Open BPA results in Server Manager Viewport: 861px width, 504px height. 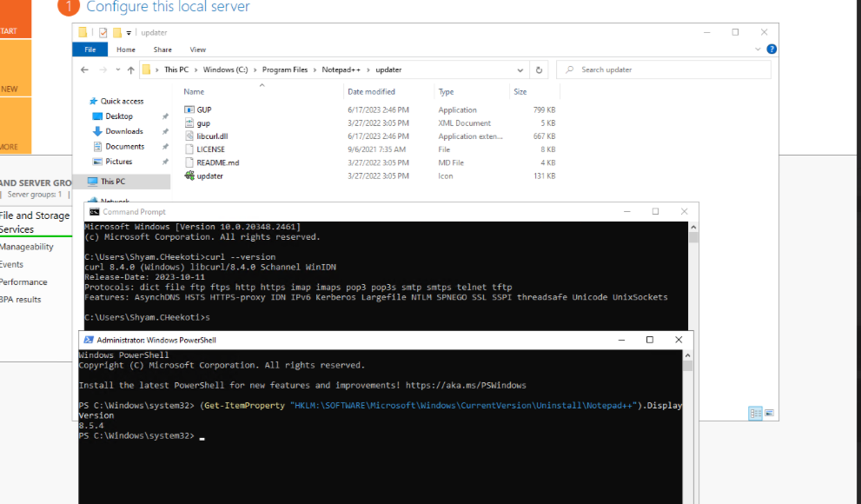[21, 299]
